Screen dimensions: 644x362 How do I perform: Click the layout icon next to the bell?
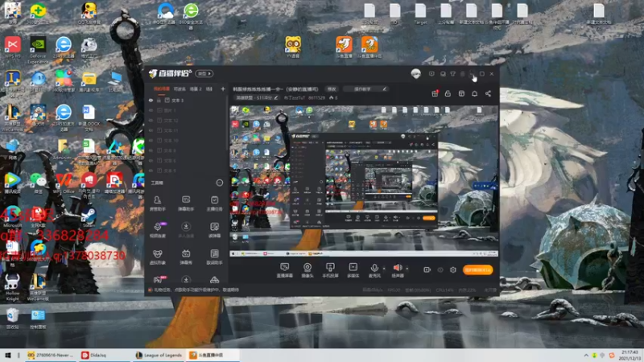point(461,93)
